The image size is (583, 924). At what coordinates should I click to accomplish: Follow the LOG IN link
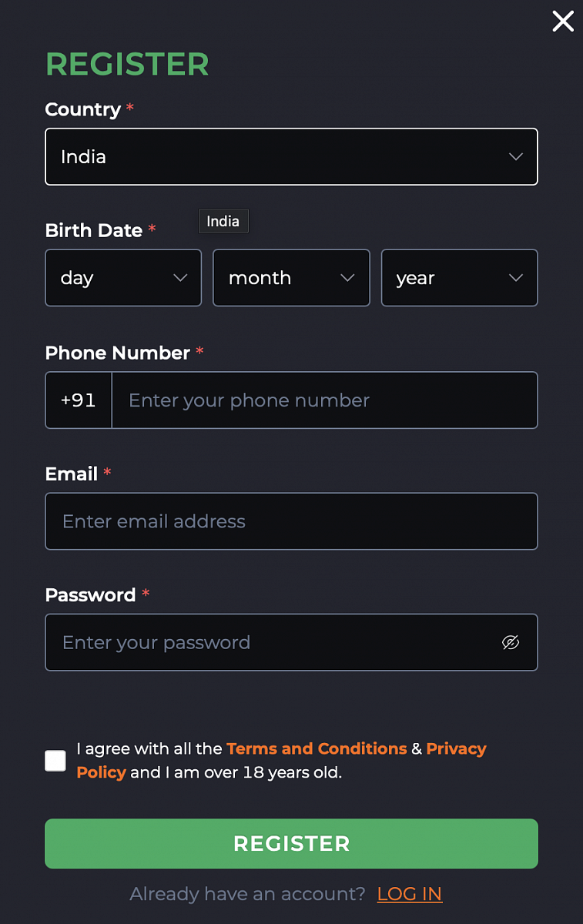(x=410, y=894)
